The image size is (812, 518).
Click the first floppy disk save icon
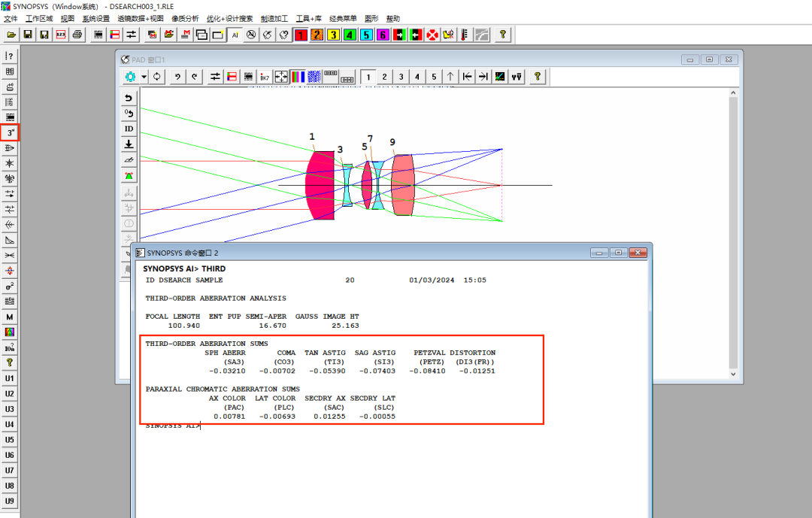28,35
